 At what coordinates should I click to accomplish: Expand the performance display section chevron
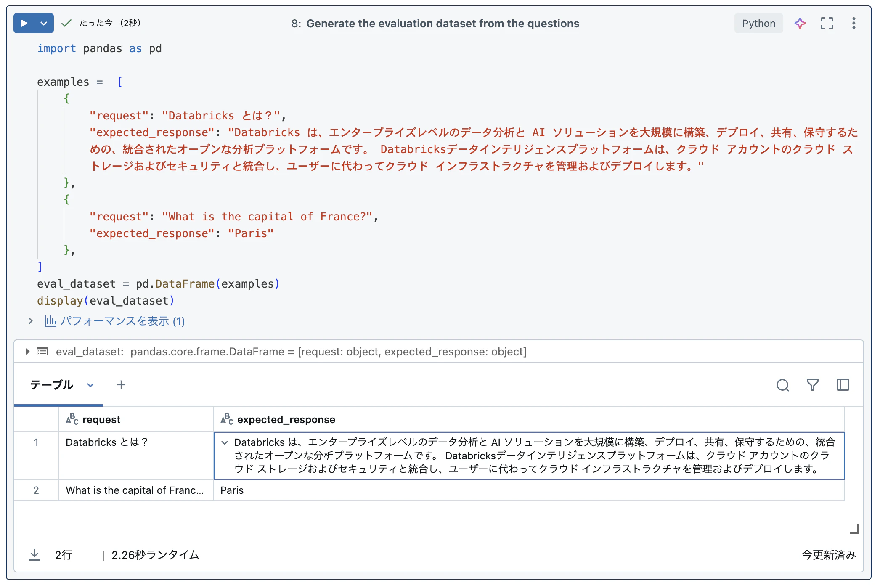[x=31, y=321]
